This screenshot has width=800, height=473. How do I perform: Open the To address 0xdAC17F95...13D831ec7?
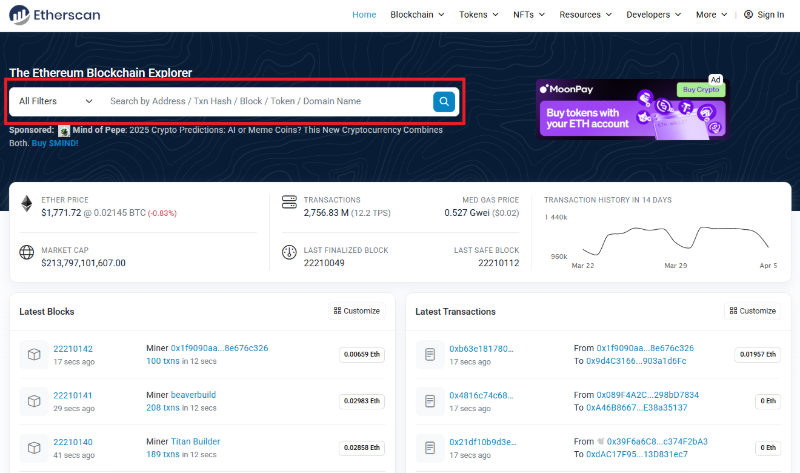pyautogui.click(x=637, y=454)
